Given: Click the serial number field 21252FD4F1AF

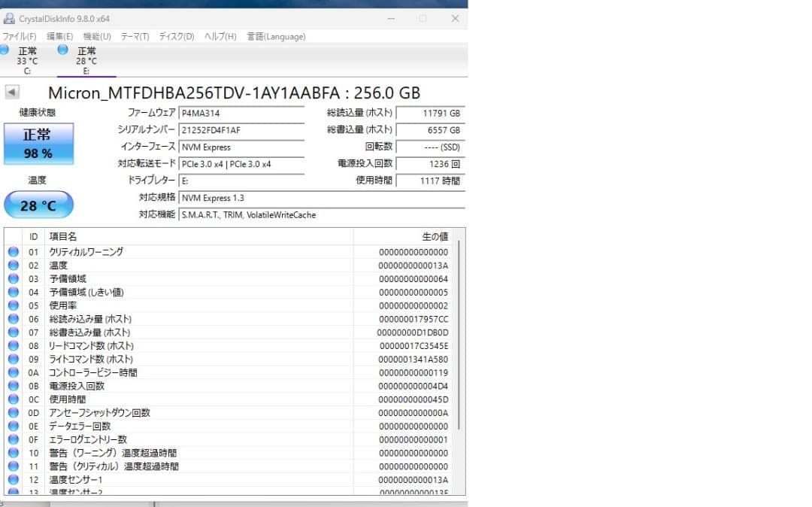Looking at the screenshot, I should click(241, 130).
